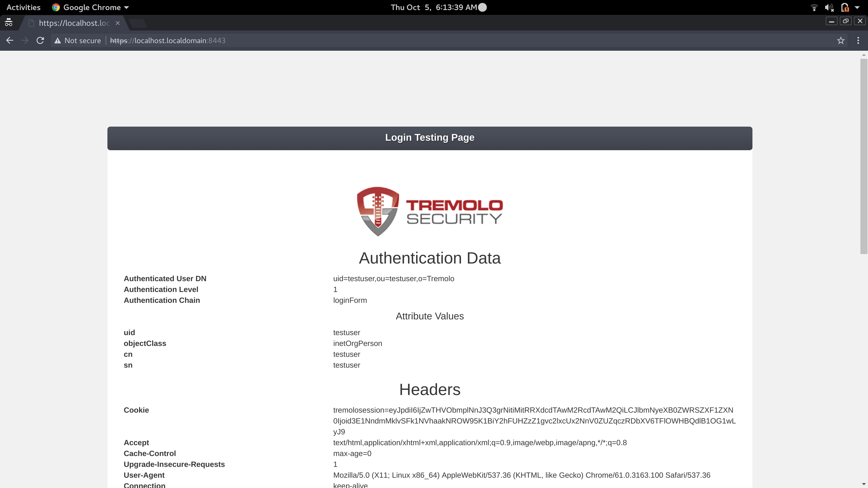Click the Not secure warning icon
Image resolution: width=868 pixels, height=488 pixels.
coord(58,40)
